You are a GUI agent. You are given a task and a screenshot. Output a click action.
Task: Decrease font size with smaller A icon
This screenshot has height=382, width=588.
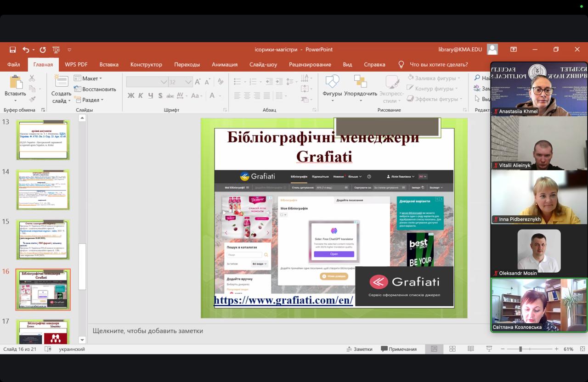tap(208, 82)
